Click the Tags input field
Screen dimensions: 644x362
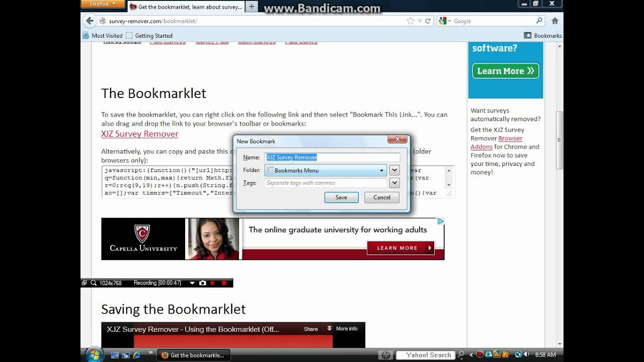[326, 183]
